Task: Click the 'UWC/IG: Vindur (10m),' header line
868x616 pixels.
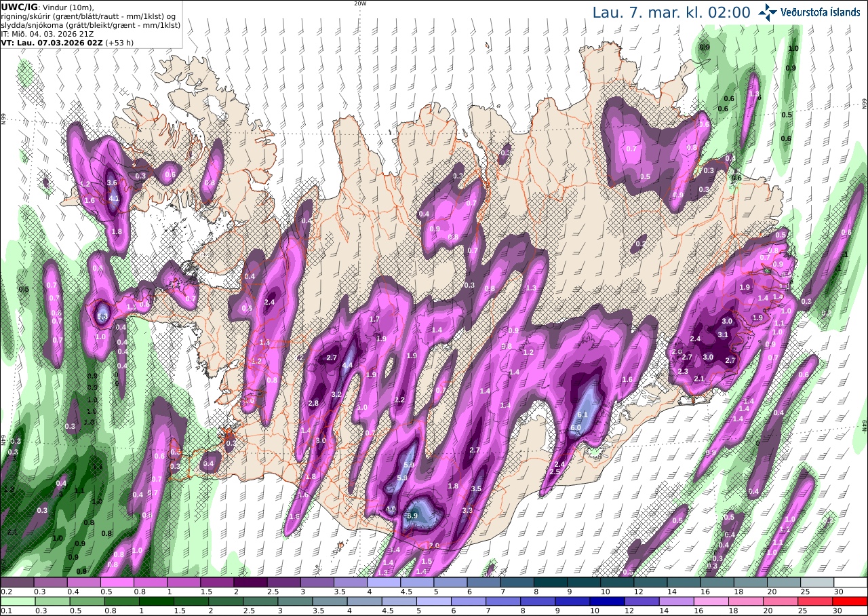Action: 47,7
